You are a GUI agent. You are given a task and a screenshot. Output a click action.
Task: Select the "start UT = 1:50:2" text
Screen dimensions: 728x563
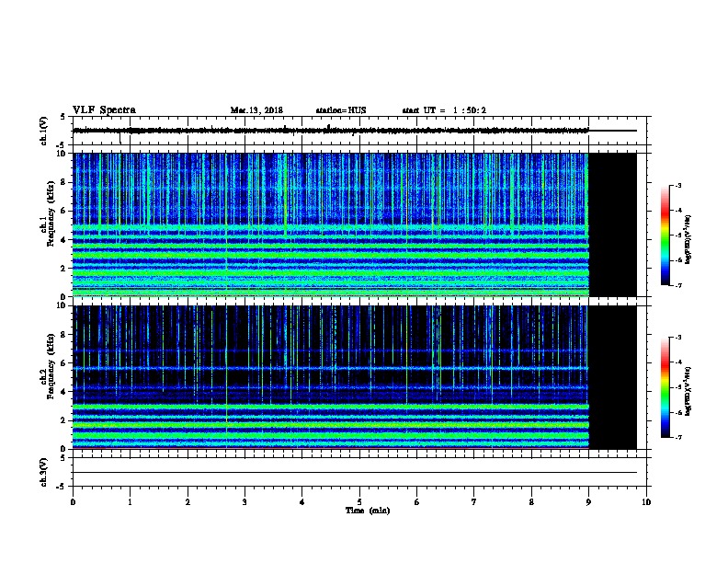pos(444,110)
